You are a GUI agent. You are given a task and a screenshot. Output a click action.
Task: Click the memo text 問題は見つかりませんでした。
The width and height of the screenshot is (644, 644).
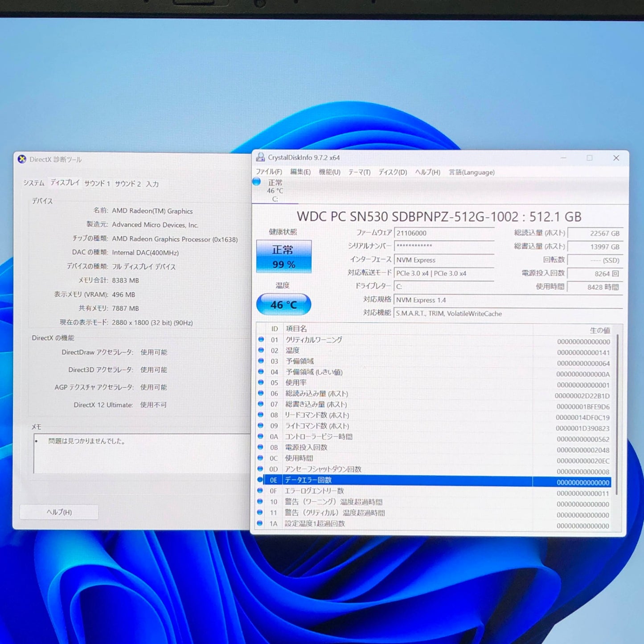pos(87,441)
